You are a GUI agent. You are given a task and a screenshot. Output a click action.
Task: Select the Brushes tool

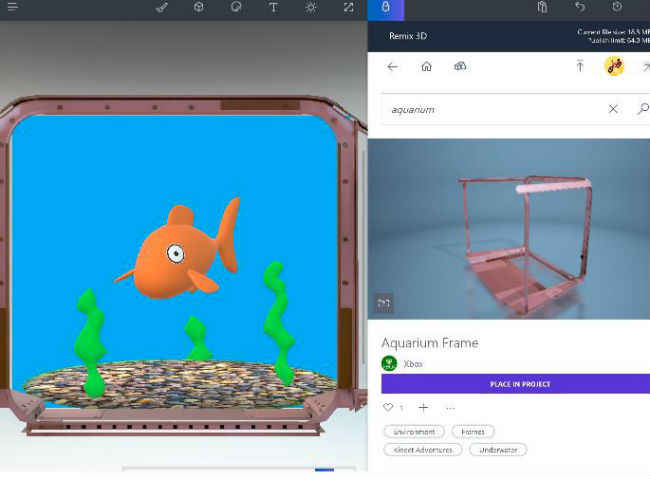click(162, 7)
